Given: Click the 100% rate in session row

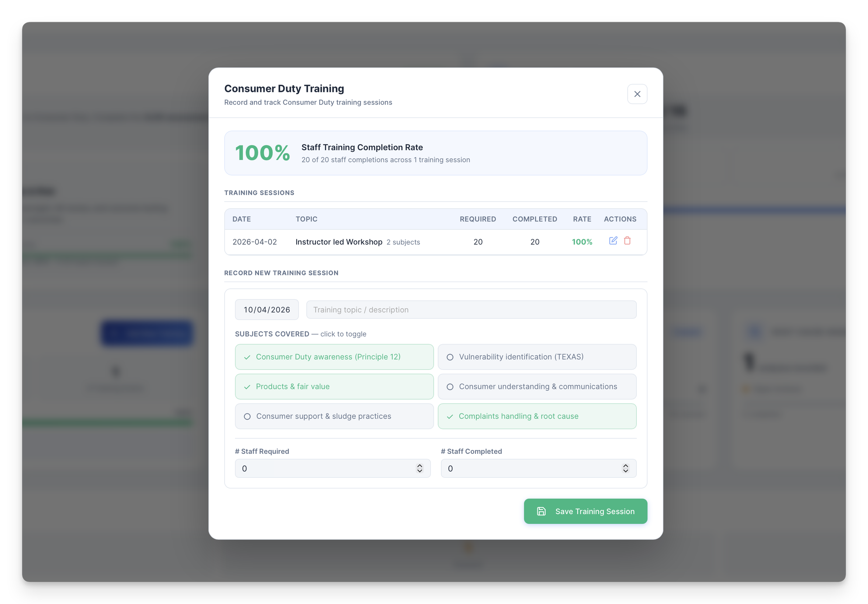Looking at the screenshot, I should click(582, 242).
